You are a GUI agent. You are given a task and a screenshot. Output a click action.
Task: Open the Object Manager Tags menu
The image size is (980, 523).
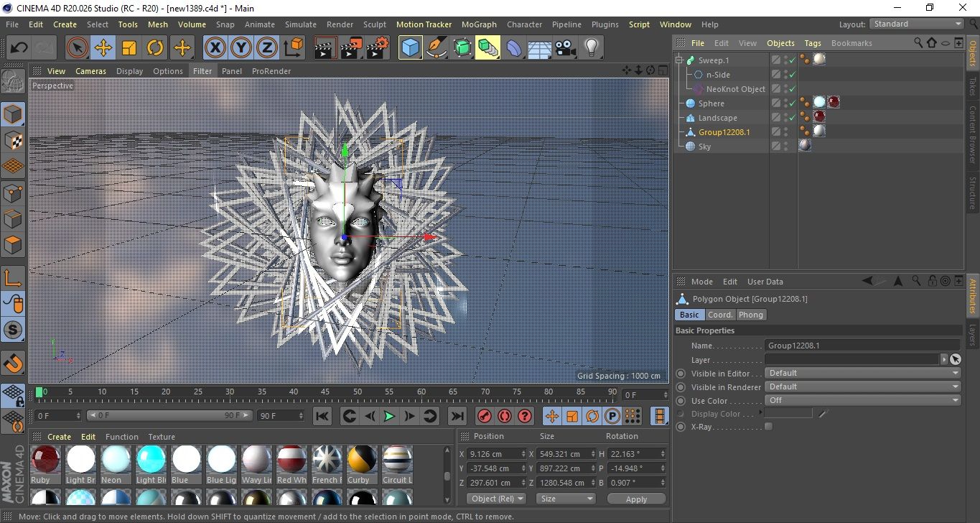[812, 43]
